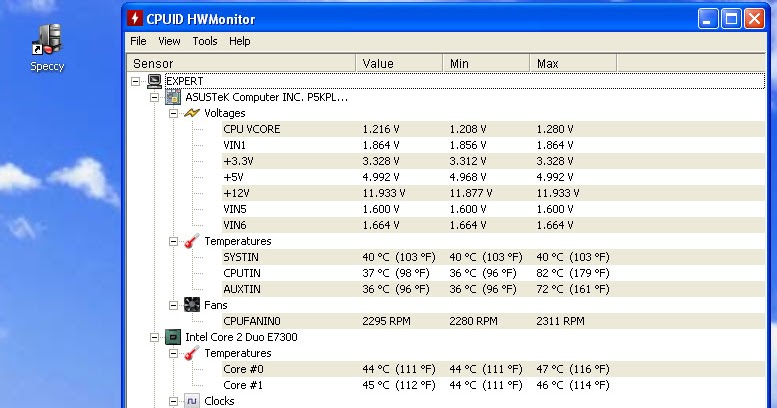The image size is (777, 408).
Task: Click the Min column header
Action: tap(486, 63)
